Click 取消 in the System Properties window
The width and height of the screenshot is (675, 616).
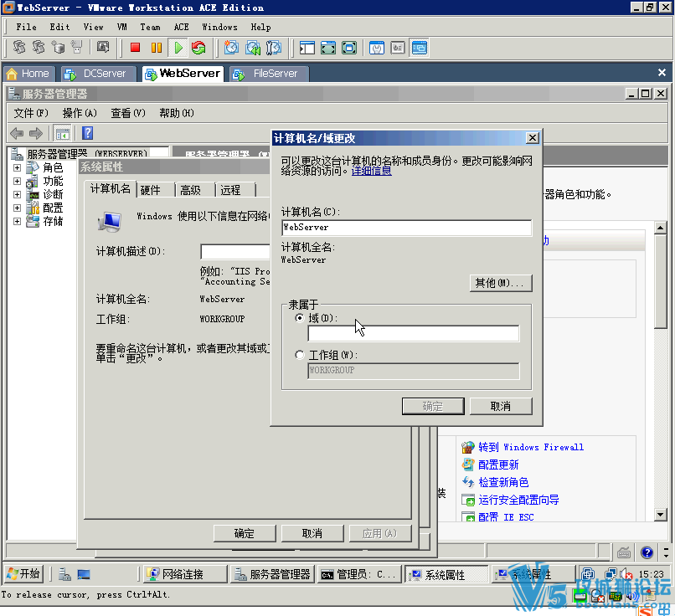312,533
